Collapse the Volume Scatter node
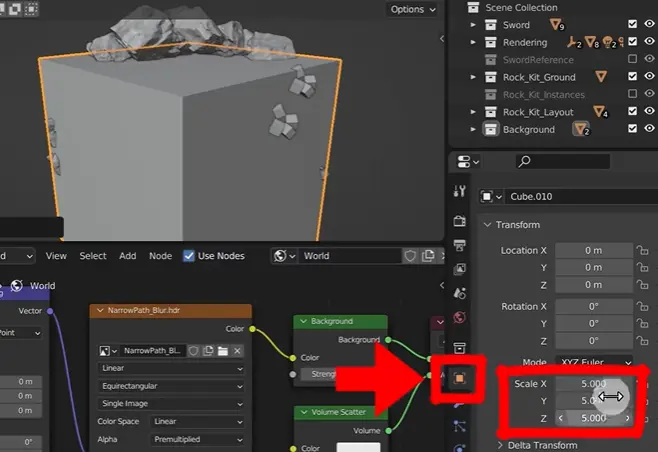Image resolution: width=658 pixels, height=452 pixels. tap(303, 413)
